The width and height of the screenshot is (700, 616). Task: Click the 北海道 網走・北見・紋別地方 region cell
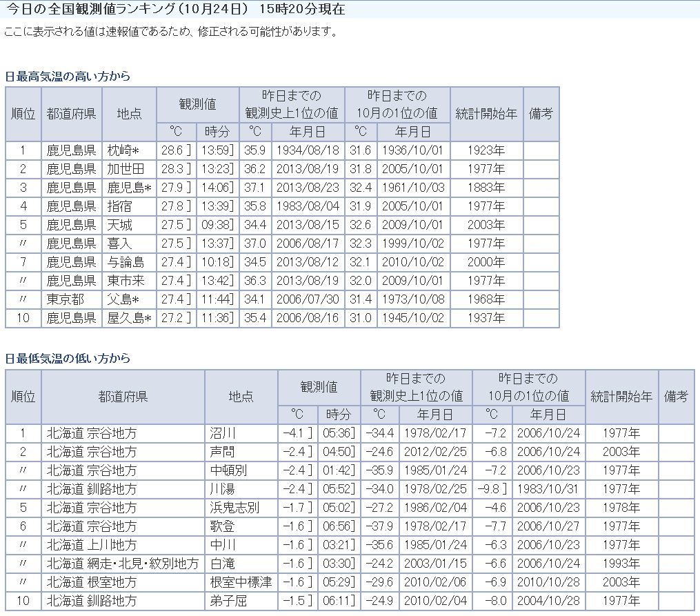pyautogui.click(x=122, y=564)
